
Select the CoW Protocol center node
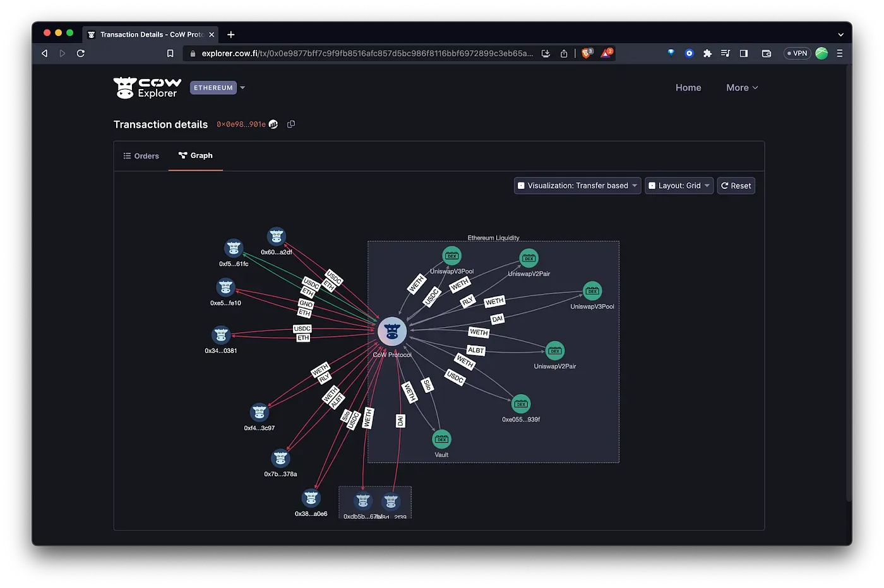392,331
